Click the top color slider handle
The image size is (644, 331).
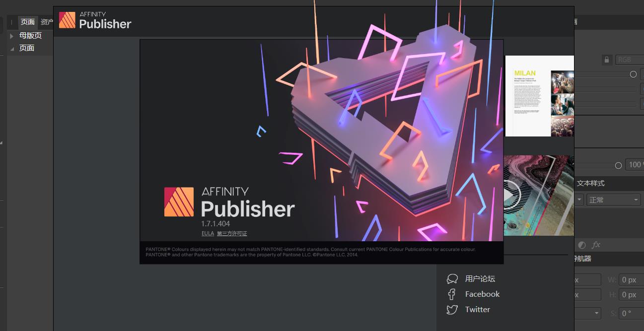tap(633, 74)
